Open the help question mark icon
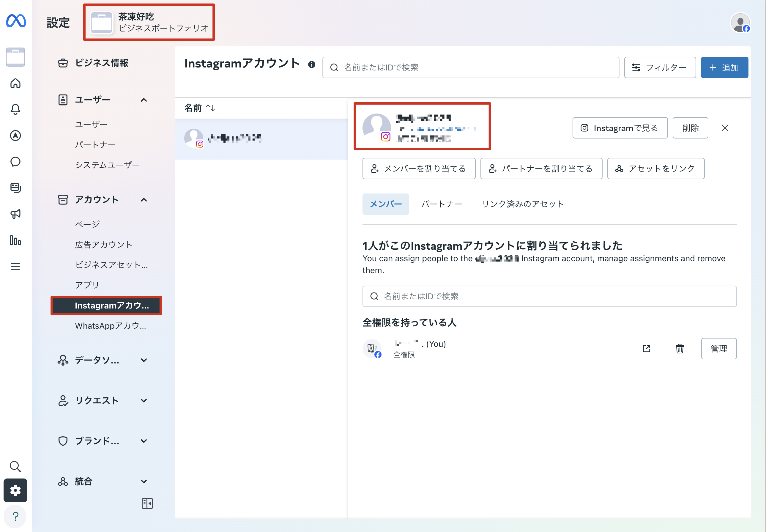766x532 pixels. click(15, 516)
